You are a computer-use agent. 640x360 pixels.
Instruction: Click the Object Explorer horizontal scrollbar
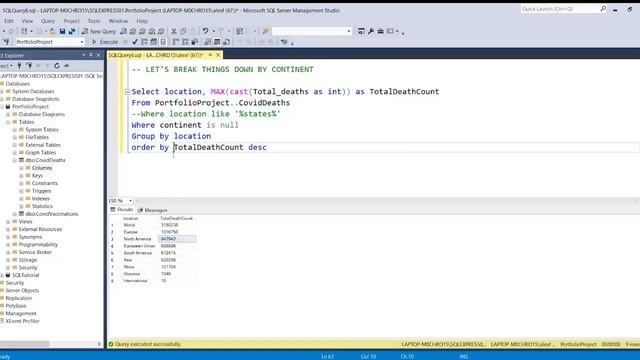[49, 344]
